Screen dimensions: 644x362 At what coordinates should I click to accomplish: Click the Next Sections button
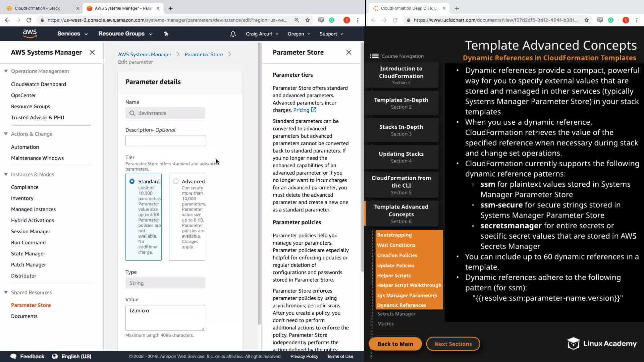(453, 344)
